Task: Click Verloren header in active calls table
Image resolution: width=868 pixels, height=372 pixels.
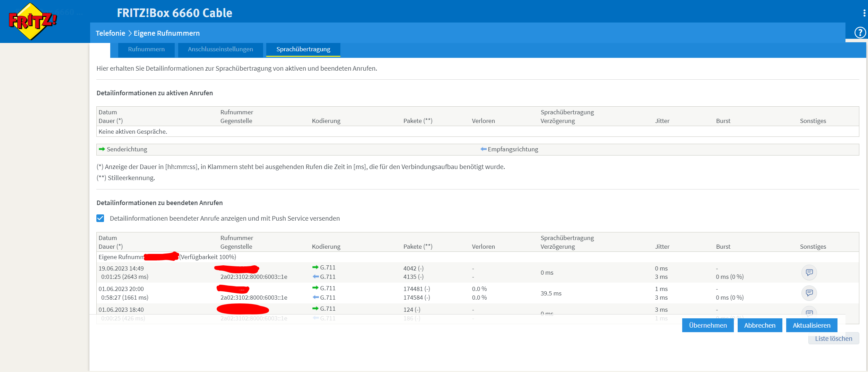Action: pos(483,121)
